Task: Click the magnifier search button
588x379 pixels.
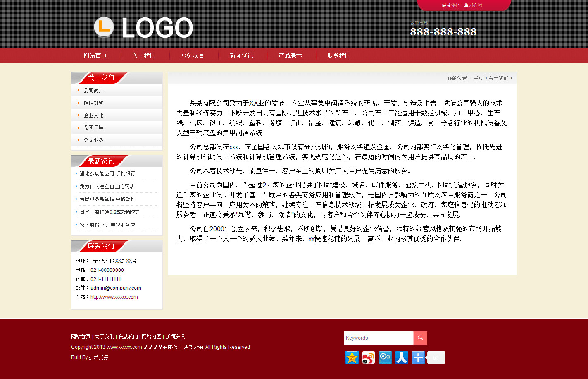Action: 420,338
